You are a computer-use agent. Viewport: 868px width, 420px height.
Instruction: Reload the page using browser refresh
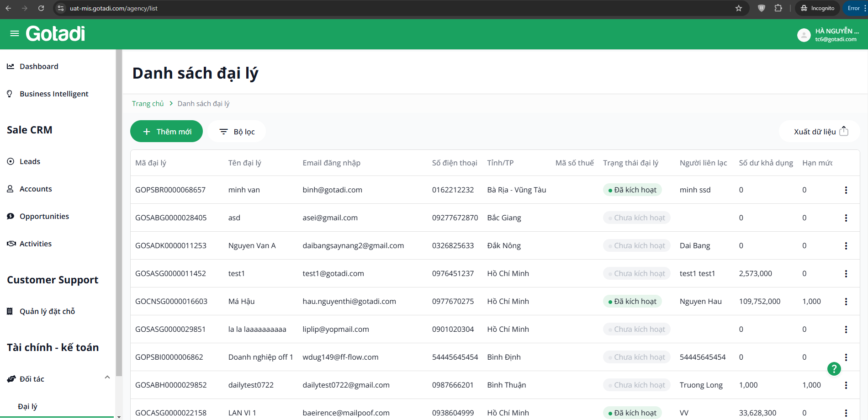(41, 8)
